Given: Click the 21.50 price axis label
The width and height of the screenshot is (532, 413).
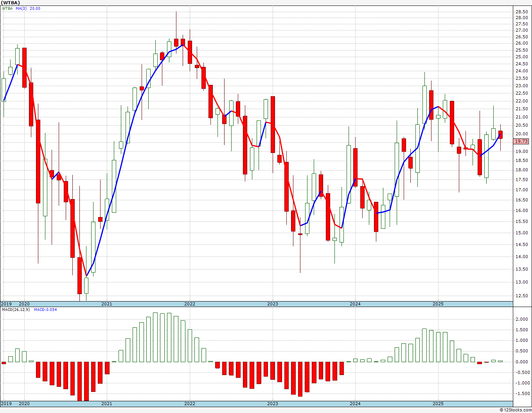Looking at the screenshot, I should (522, 109).
